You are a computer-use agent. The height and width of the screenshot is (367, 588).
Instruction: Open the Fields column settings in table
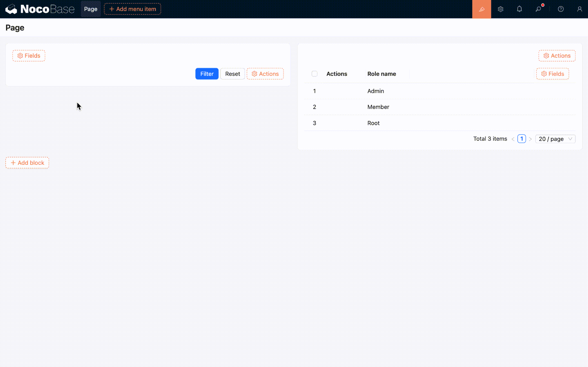tap(552, 74)
